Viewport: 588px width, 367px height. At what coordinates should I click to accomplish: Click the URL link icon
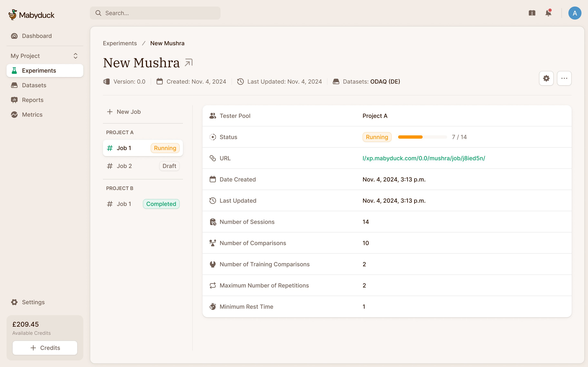click(x=213, y=158)
